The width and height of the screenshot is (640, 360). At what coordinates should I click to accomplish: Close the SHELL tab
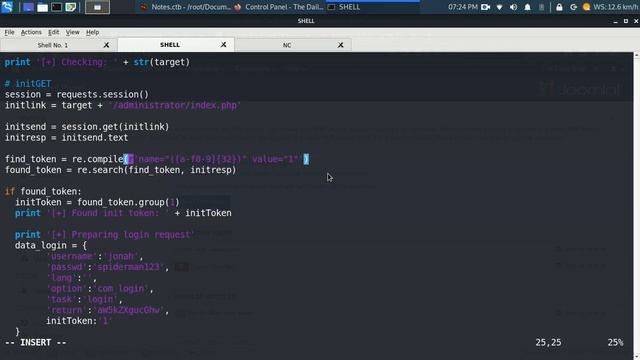coord(223,44)
